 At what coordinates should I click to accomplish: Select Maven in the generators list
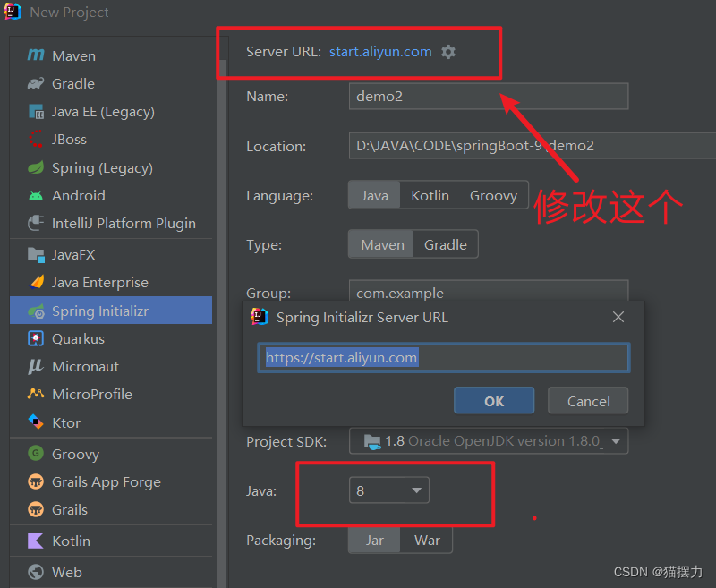(x=111, y=55)
